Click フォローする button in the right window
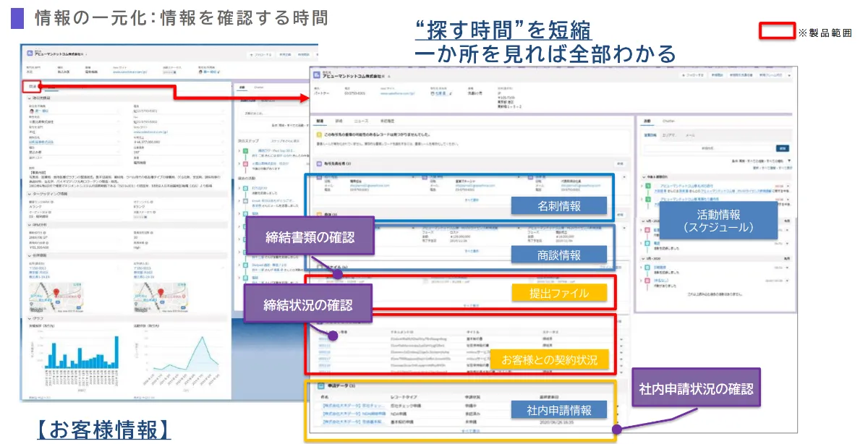 [694, 75]
